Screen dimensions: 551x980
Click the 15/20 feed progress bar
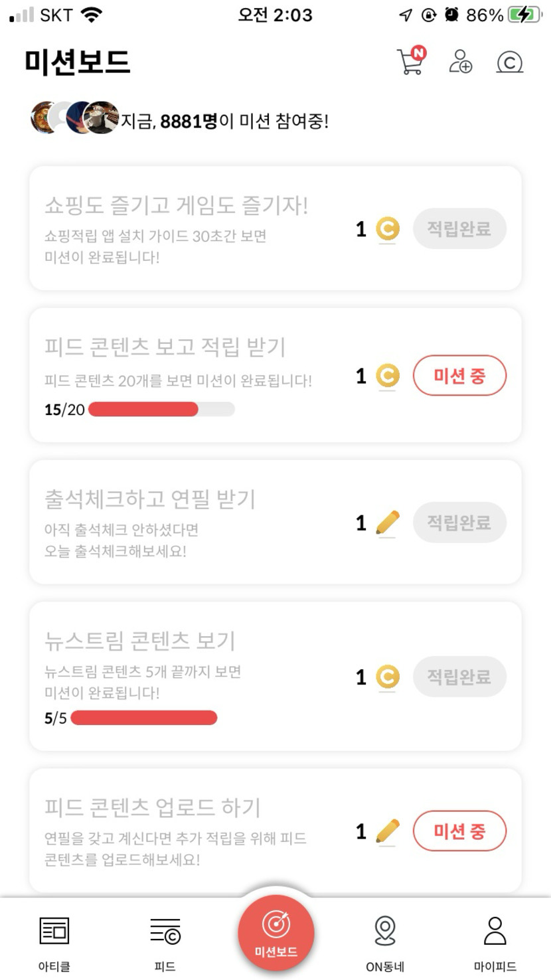(x=161, y=410)
